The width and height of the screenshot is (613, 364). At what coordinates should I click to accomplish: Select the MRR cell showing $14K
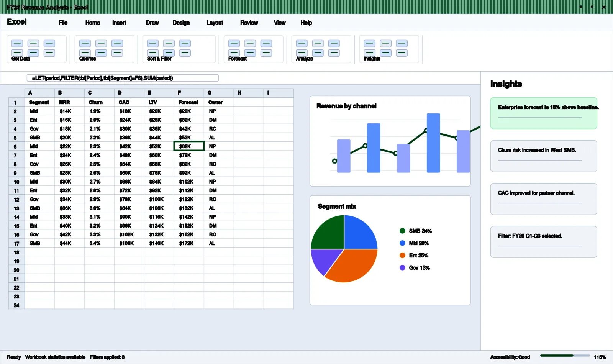[69, 111]
